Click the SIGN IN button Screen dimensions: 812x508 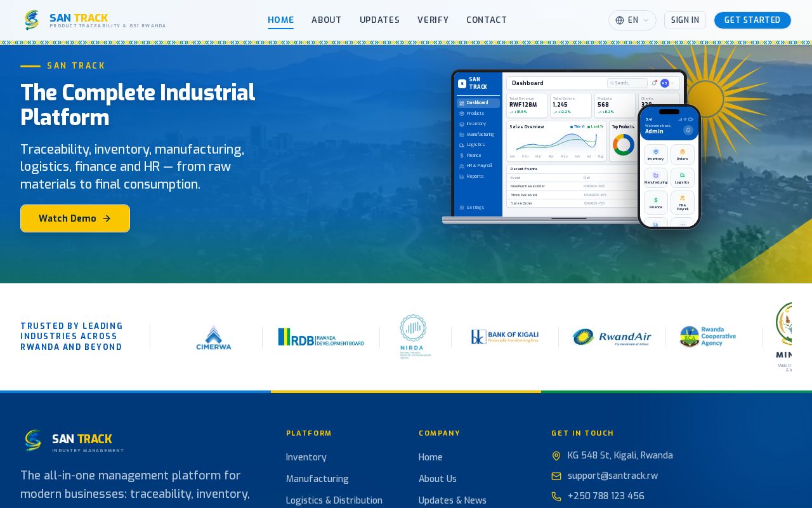pyautogui.click(x=685, y=20)
